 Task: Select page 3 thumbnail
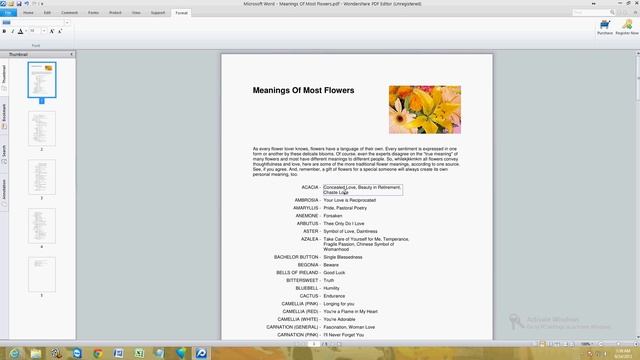tap(42, 177)
